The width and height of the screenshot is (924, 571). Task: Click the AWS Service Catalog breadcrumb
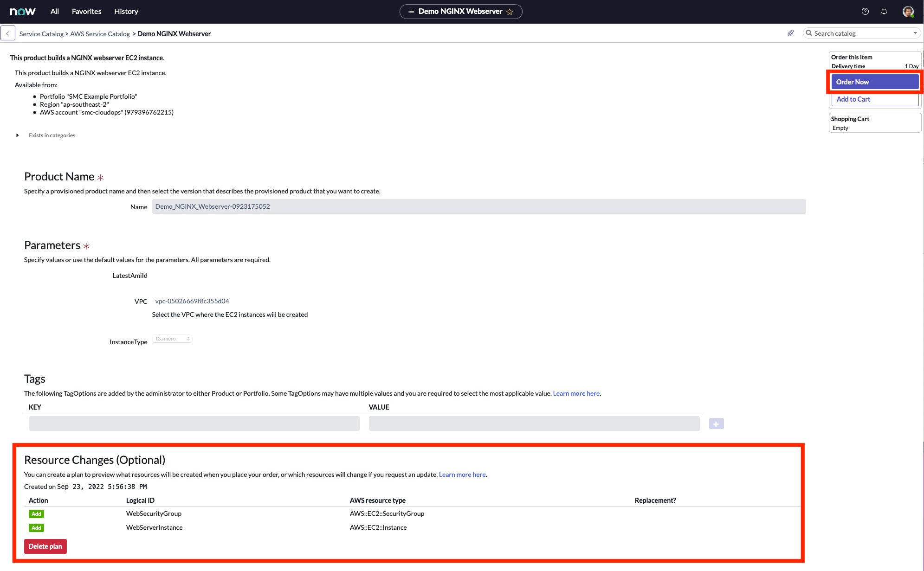(100, 34)
